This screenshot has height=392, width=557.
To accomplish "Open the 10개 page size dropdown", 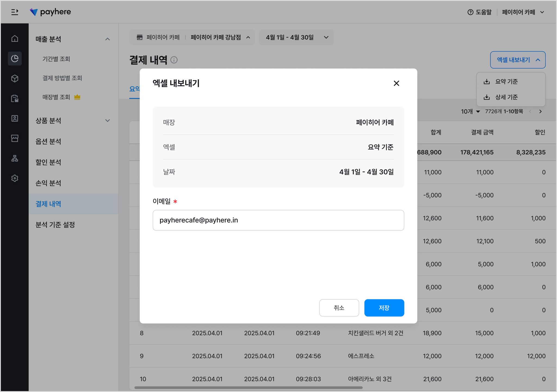I will pyautogui.click(x=470, y=111).
